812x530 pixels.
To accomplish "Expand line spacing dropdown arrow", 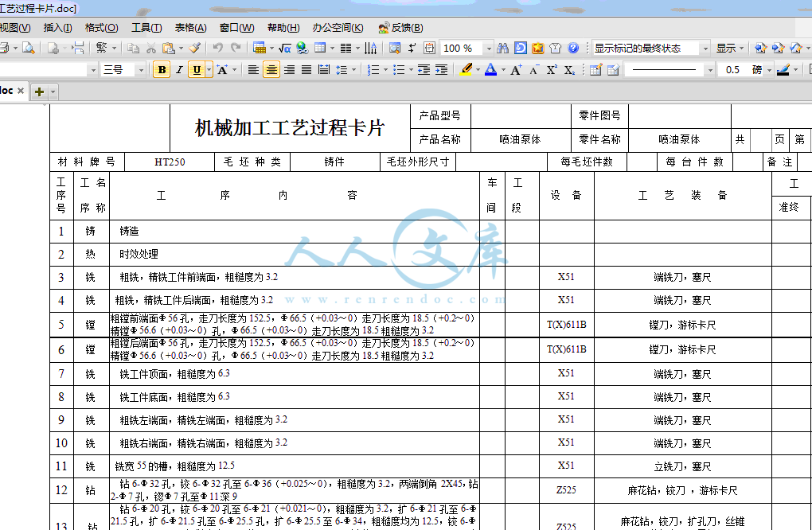I will (x=353, y=70).
